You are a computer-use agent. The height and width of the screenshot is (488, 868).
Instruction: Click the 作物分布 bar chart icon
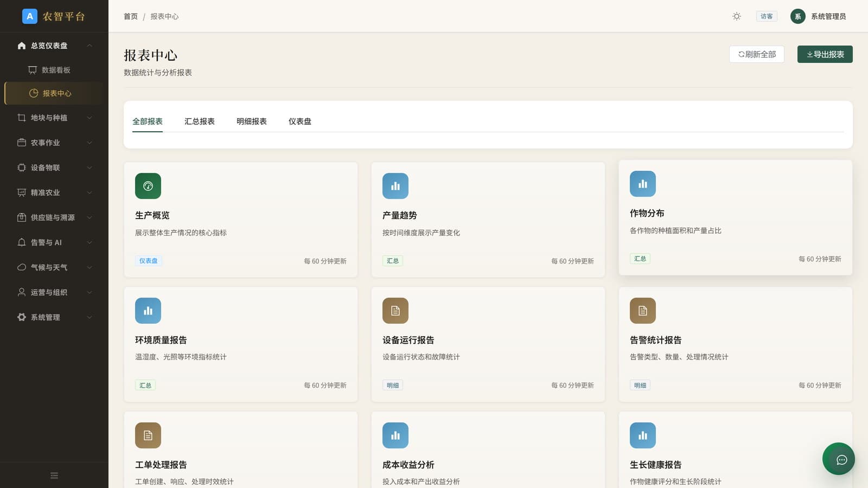(643, 184)
